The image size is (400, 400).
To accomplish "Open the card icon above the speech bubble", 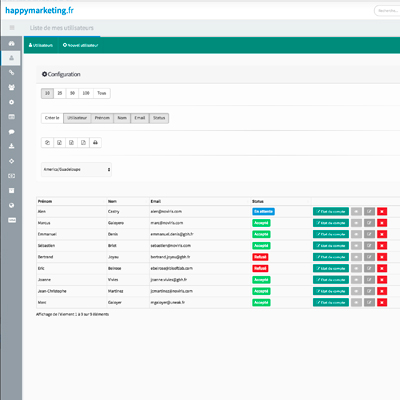I will (11, 117).
